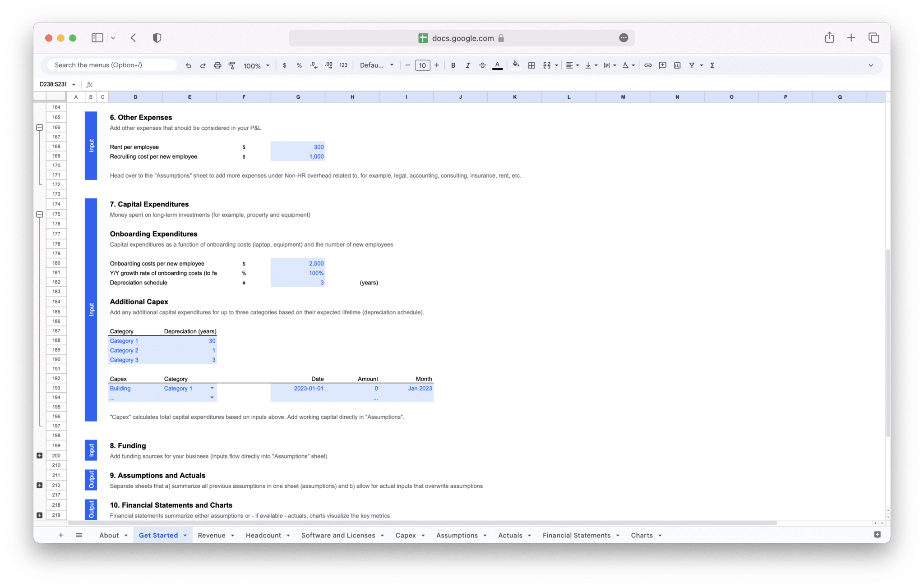This screenshot has height=587, width=924.
Task: Open cell borders menu
Action: tap(531, 65)
